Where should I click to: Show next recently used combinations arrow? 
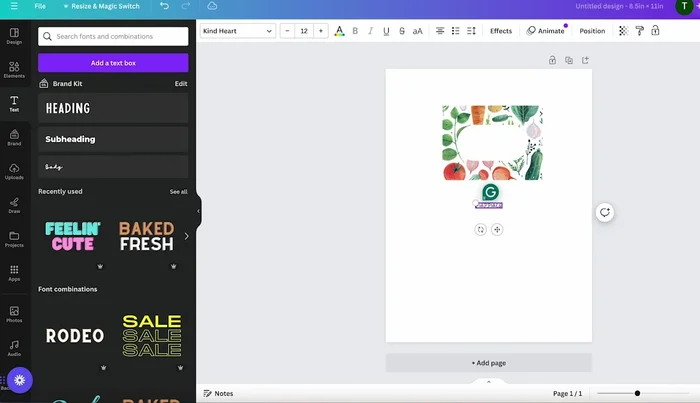pos(187,236)
